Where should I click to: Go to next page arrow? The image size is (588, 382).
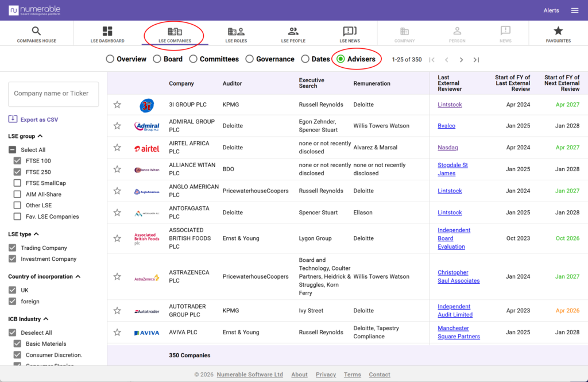(x=461, y=60)
